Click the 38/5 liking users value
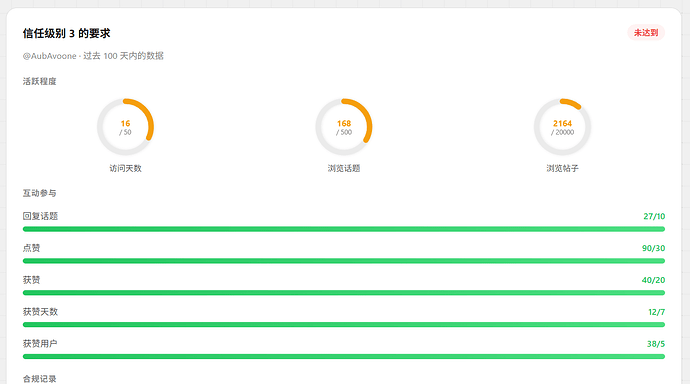 pos(656,344)
